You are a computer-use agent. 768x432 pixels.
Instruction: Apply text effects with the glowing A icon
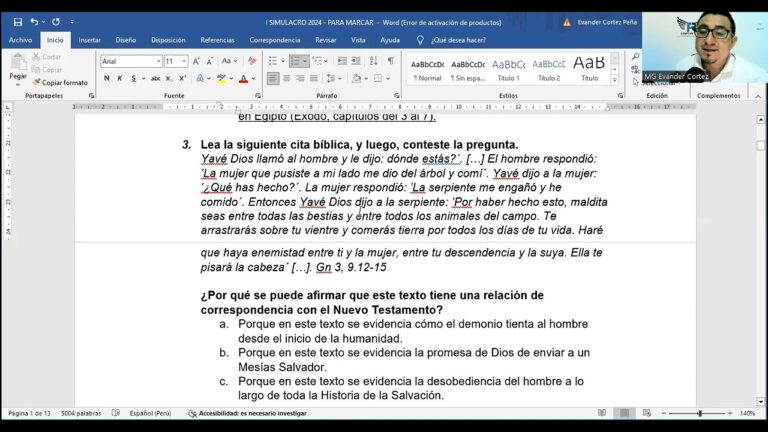200,78
